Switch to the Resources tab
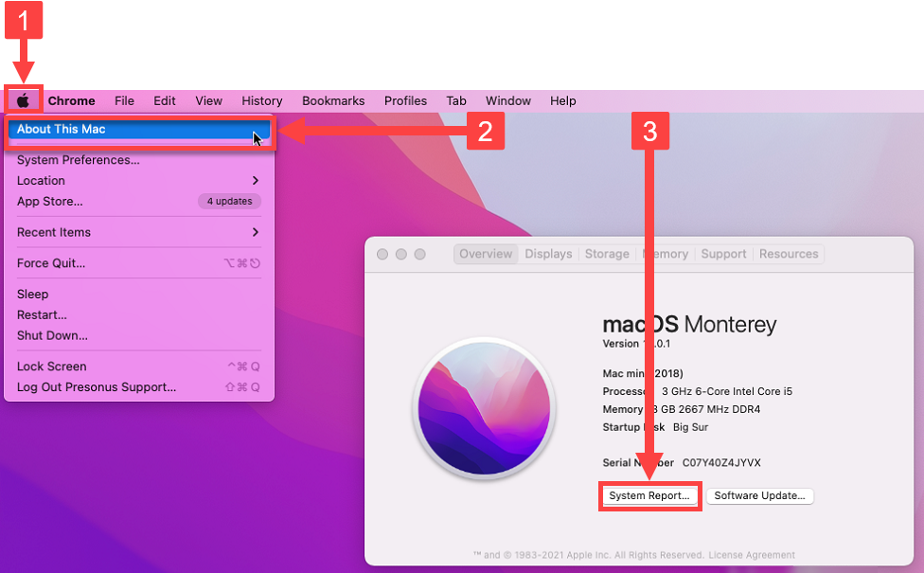This screenshot has height=573, width=924. click(789, 254)
